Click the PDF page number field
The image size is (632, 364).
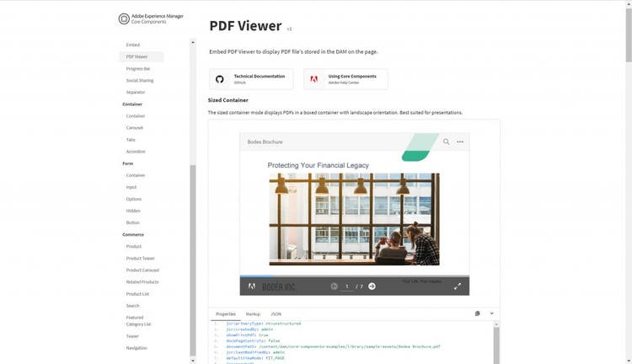[x=346, y=286]
